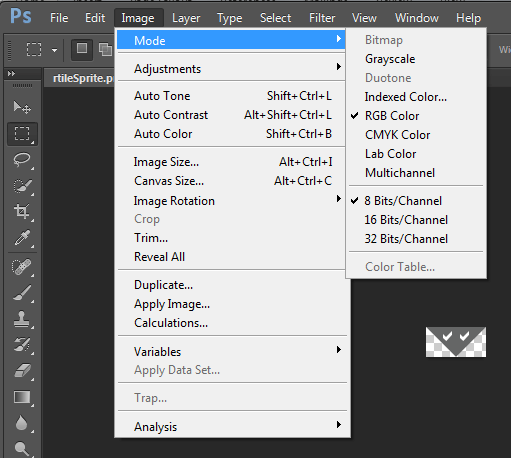Select the Eyedropper tool
Image resolution: width=511 pixels, height=458 pixels.
(x=22, y=237)
